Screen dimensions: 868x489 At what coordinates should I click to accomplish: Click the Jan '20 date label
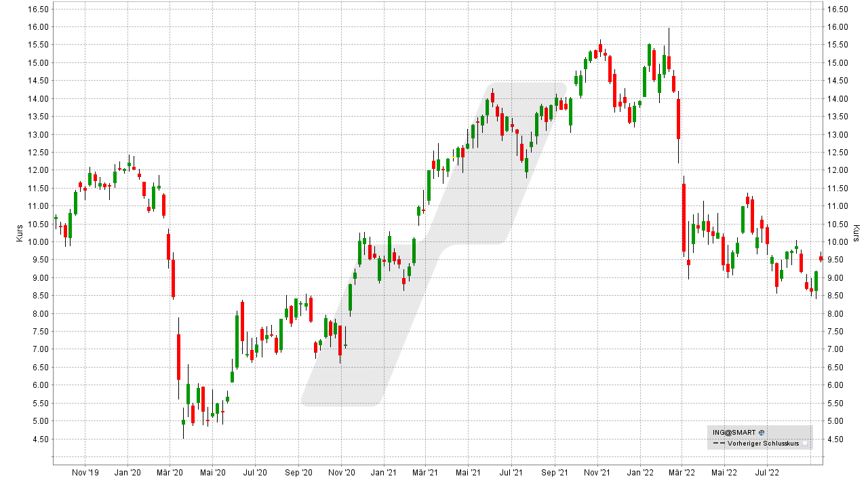(x=127, y=472)
